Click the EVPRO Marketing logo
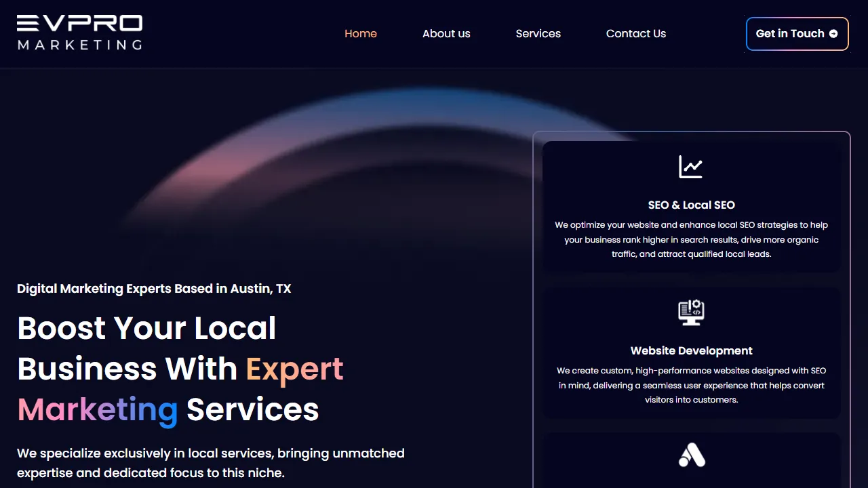868x488 pixels. coord(79,33)
